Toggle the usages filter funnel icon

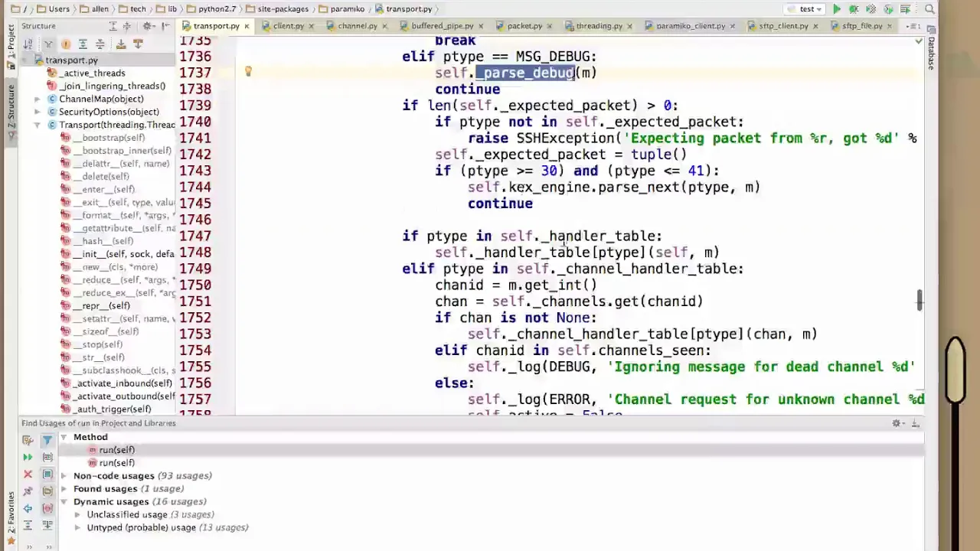(x=47, y=440)
